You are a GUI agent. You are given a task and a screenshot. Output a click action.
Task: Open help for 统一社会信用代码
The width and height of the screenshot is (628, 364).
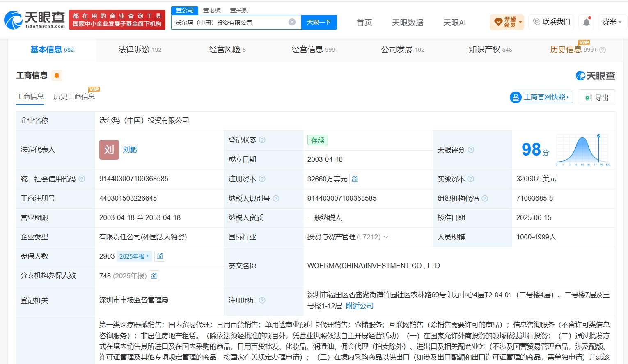click(82, 179)
